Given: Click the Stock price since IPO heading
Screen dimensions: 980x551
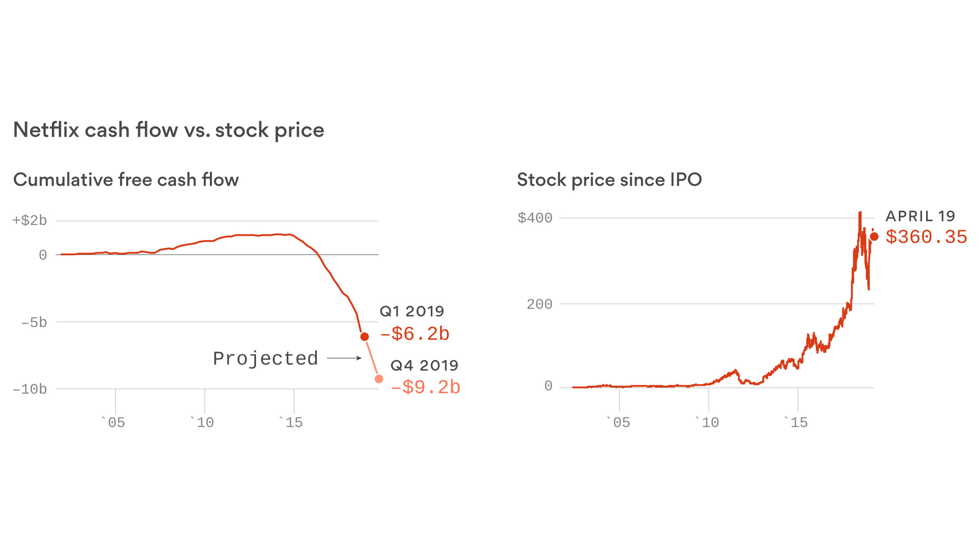Looking at the screenshot, I should click(x=609, y=180).
